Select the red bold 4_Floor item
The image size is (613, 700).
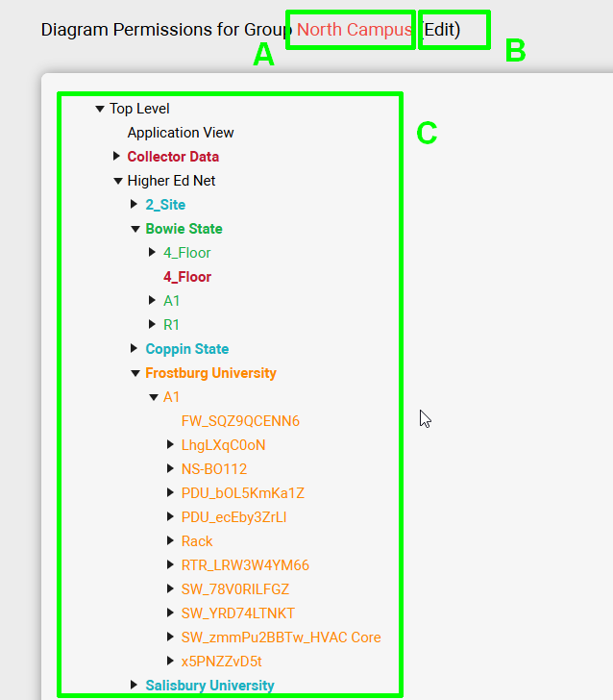coord(187,277)
